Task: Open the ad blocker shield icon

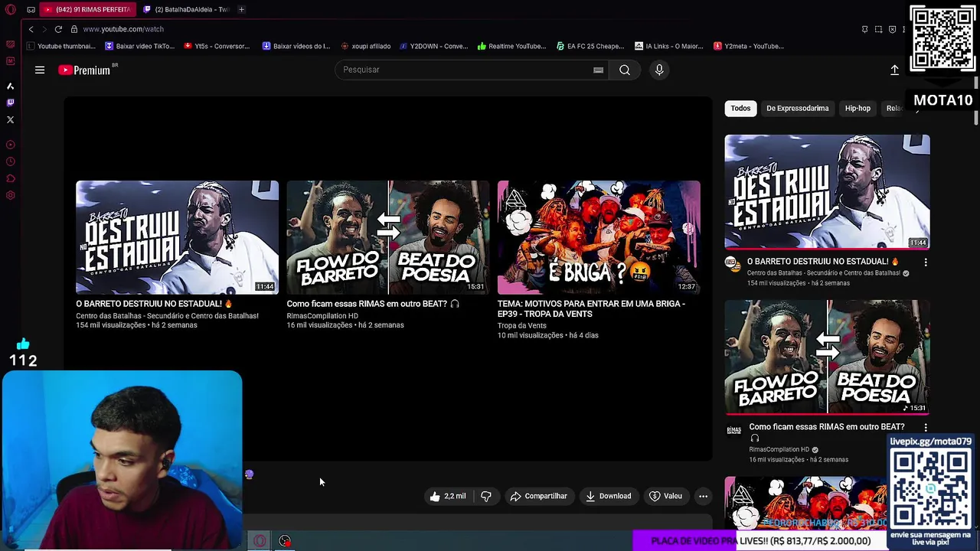Action: pos(892,29)
